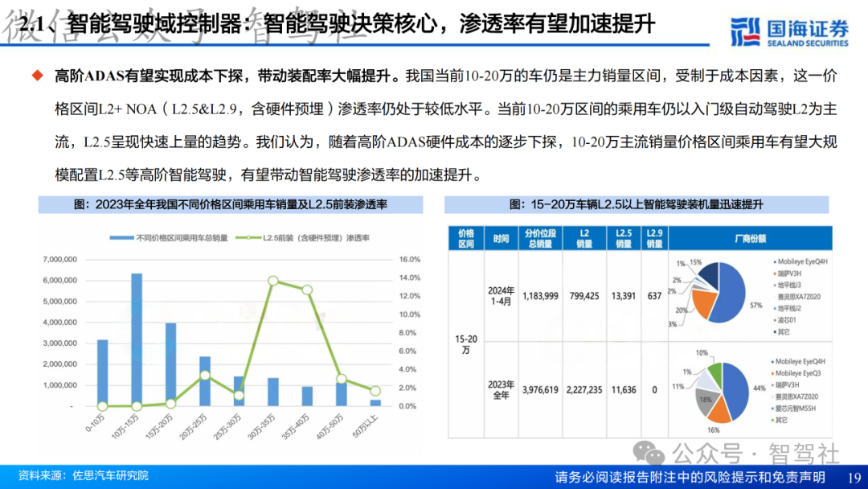The width and height of the screenshot is (868, 489).
Task: Click the blue Mobileye EyeQ4H legend marker
Action: [774, 263]
